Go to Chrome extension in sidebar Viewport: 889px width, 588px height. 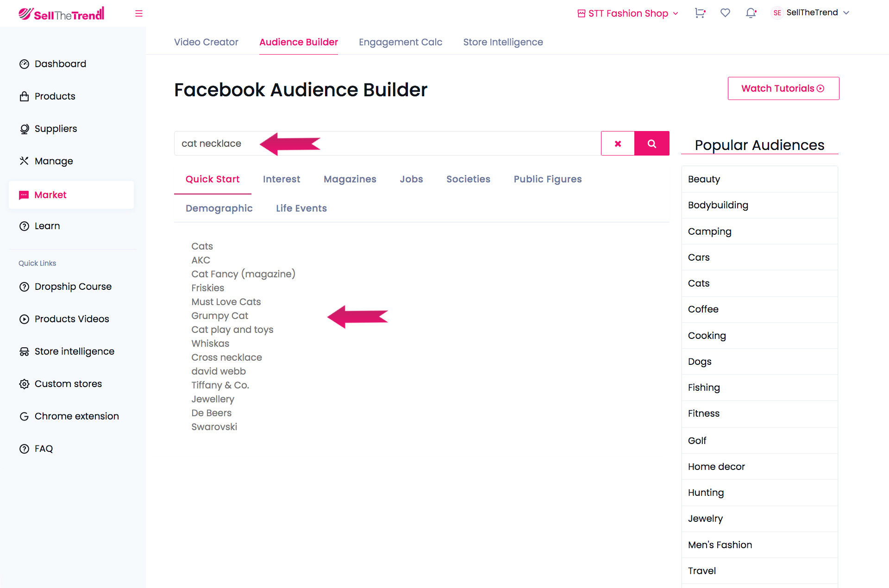[76, 416]
